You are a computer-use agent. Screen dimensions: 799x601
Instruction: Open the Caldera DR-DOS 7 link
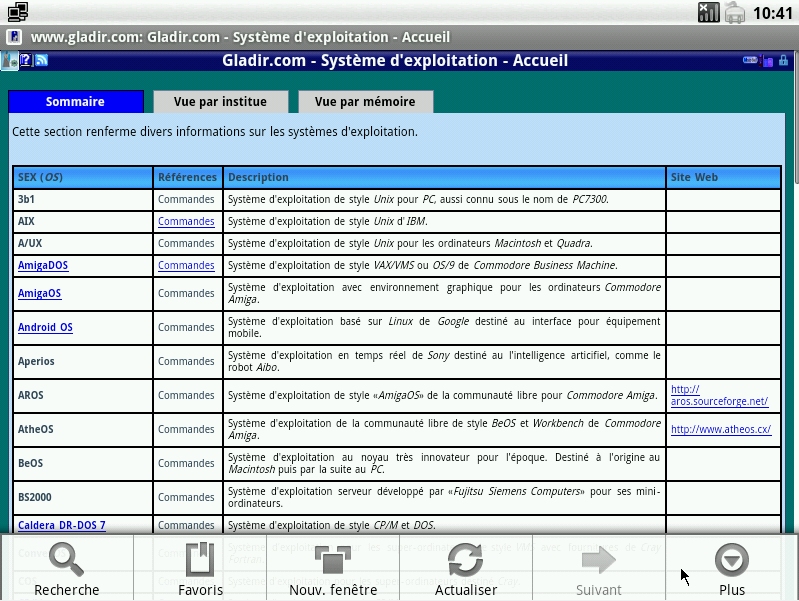[x=61, y=525]
